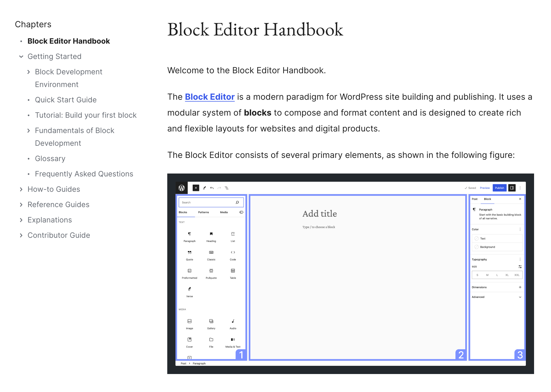Viewport: 551px width, 392px height.
Task: Expand the Advanced section chevron
Action: pos(520,297)
